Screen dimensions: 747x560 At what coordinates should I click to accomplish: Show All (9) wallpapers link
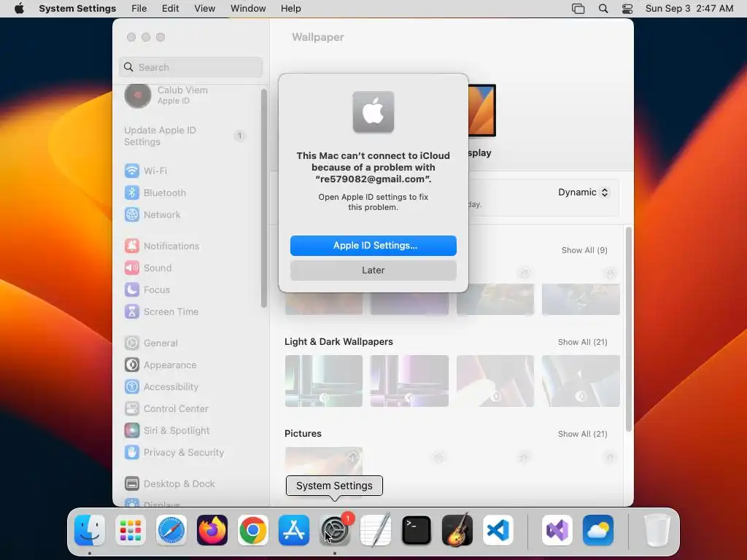[x=584, y=251]
